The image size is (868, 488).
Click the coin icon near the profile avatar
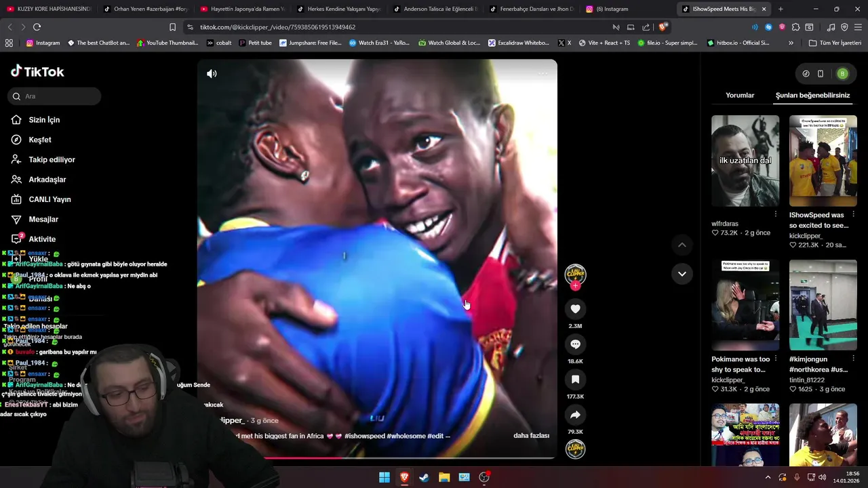(x=806, y=74)
